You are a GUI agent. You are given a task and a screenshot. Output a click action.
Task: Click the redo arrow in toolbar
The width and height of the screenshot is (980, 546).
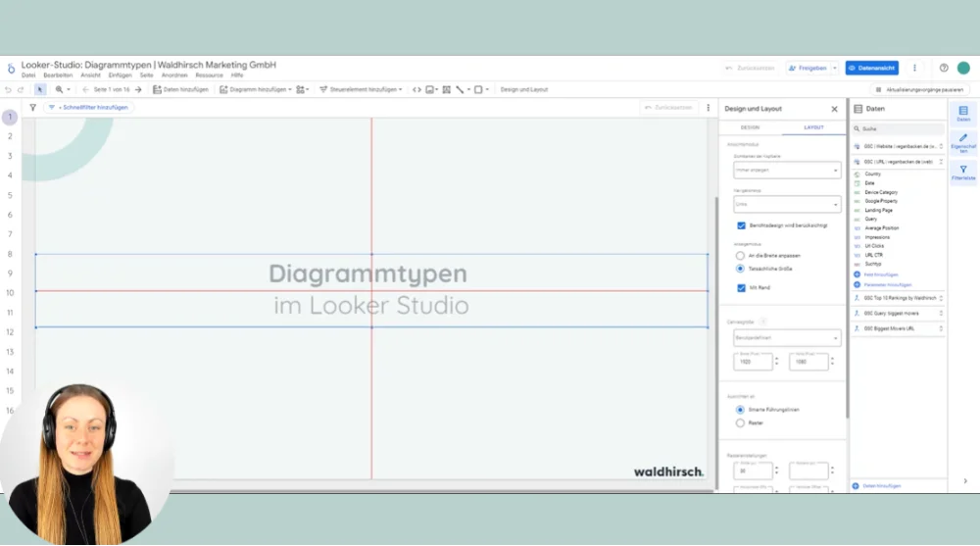(x=21, y=89)
